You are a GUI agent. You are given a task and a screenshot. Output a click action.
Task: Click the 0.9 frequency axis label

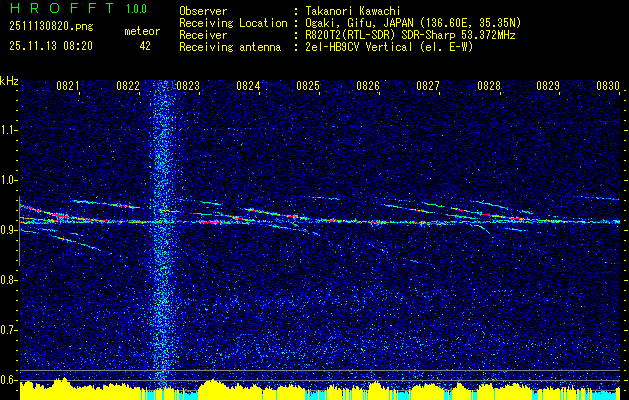point(9,230)
